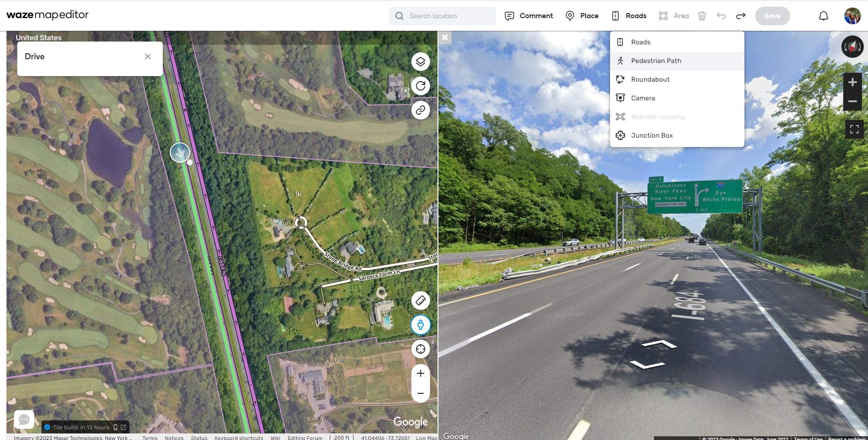Screen dimensions: 868x440
Task: Click the Street View position marker on map
Action: (180, 153)
